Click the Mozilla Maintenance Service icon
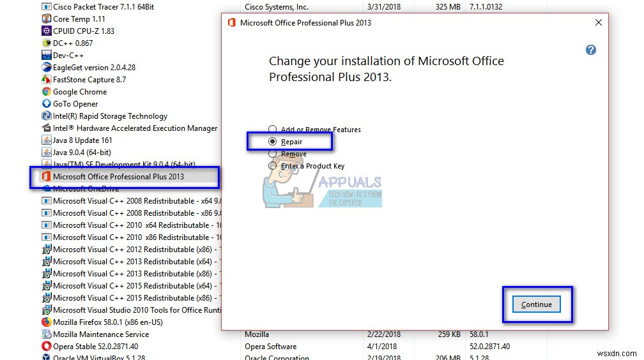 tap(47, 334)
